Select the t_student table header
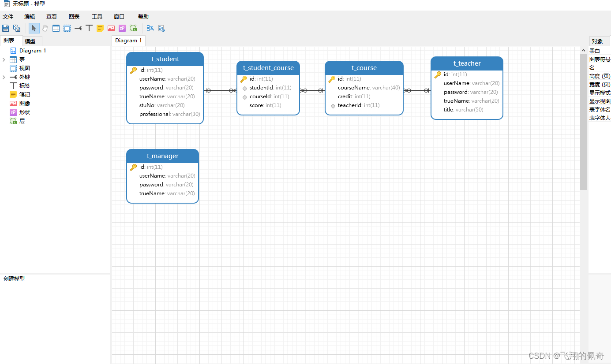The width and height of the screenshot is (611, 364). point(165,59)
